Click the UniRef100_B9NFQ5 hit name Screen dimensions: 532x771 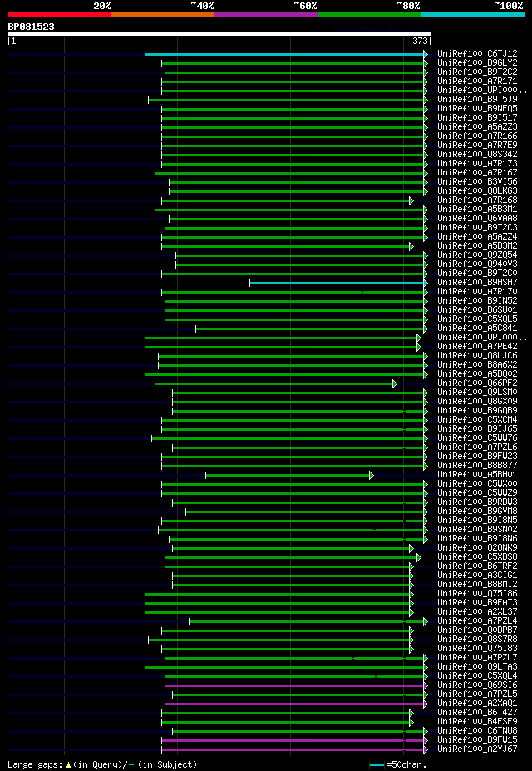[477, 109]
